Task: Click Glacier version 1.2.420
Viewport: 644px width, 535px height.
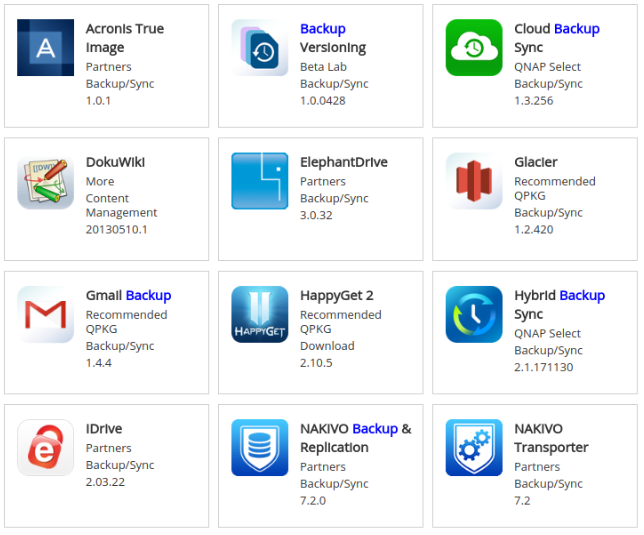Action: click(x=534, y=230)
